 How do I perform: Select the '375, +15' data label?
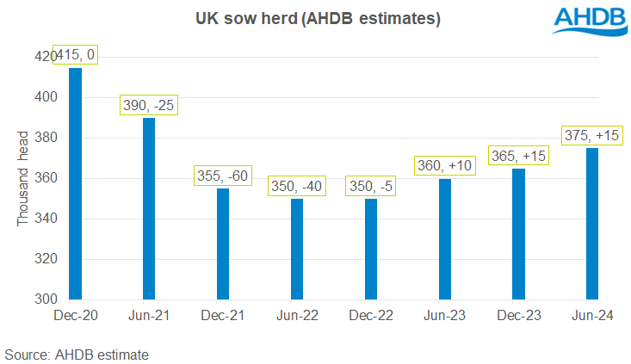click(591, 135)
